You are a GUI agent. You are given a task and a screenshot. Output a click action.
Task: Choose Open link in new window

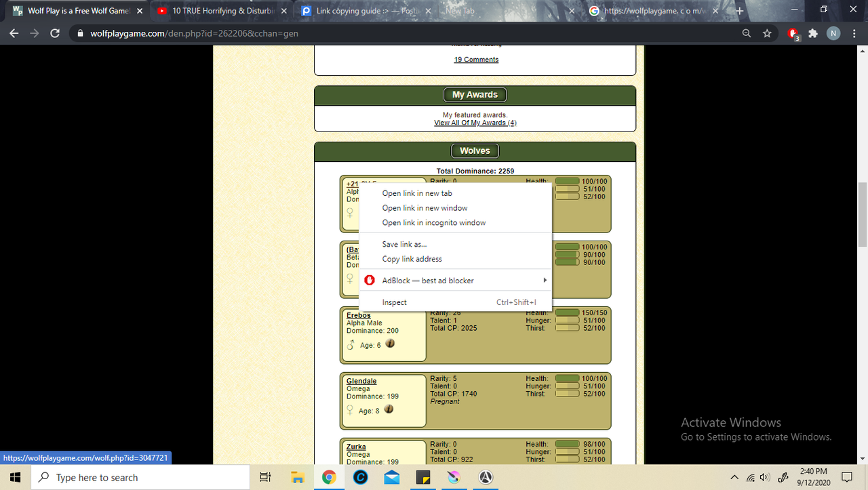click(456, 208)
